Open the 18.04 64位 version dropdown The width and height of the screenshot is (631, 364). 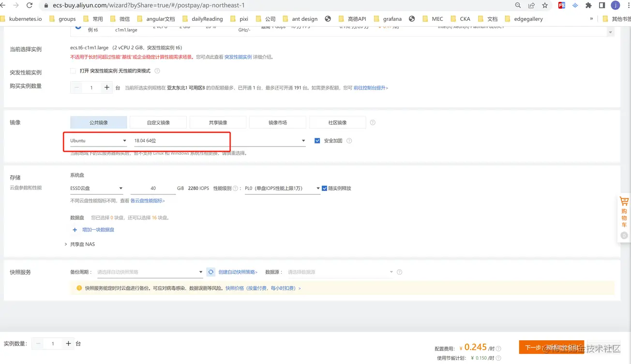220,141
